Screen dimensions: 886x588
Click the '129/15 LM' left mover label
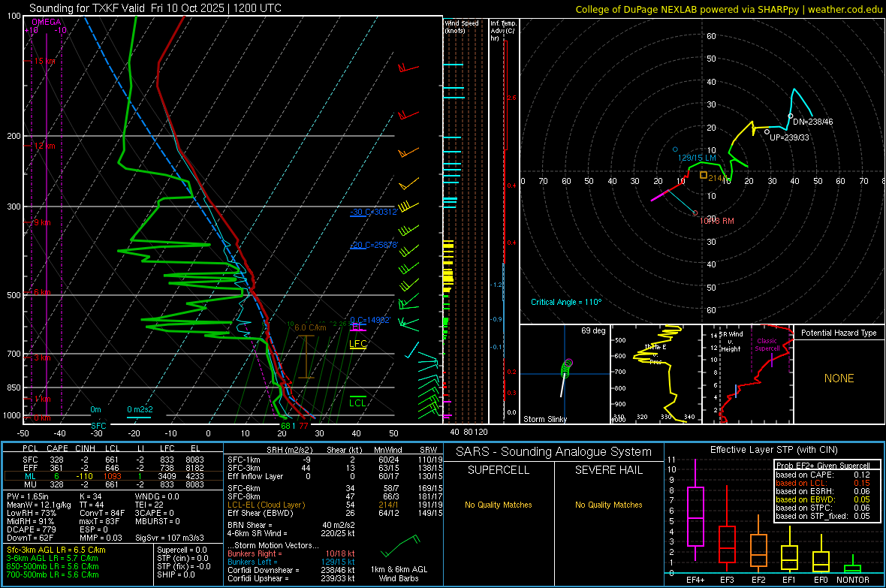point(697,158)
